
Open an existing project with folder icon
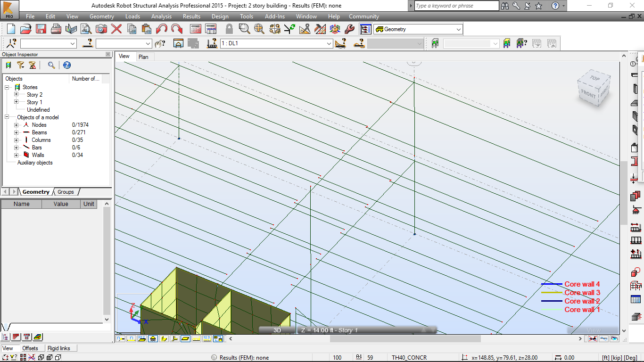(x=26, y=29)
